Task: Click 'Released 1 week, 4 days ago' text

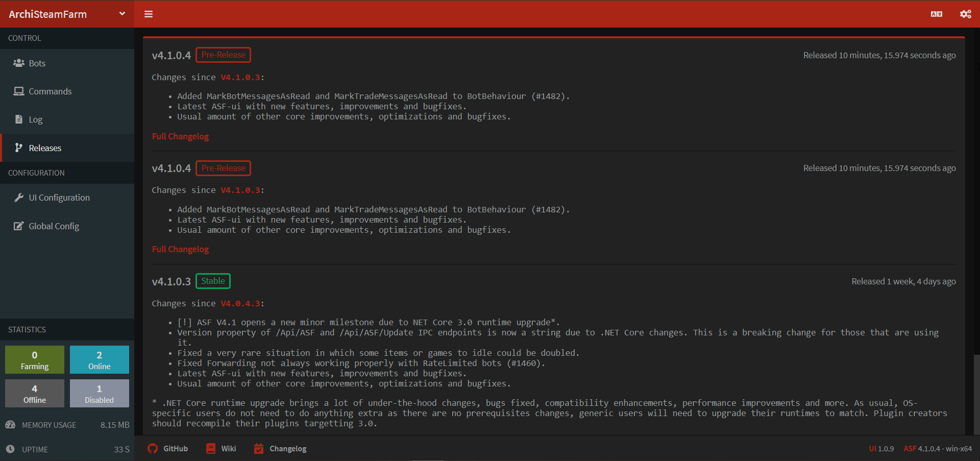Action: [x=903, y=282]
